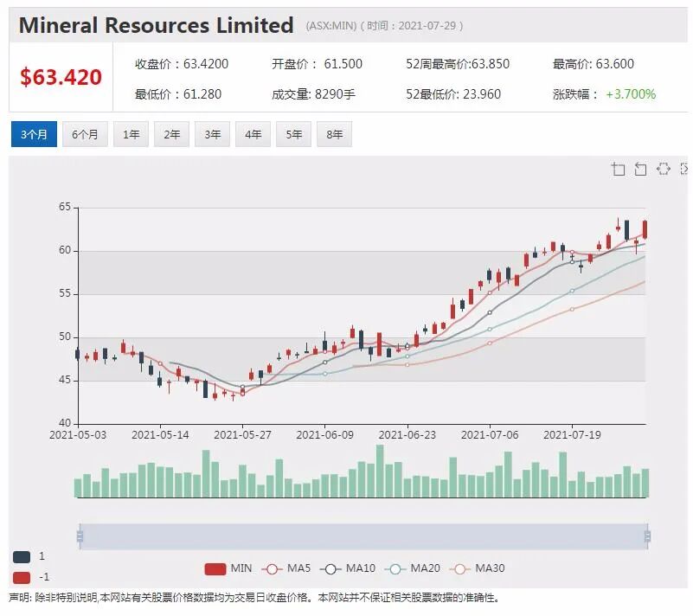
Task: Toggle the MIN candlestick series legend
Action: pyautogui.click(x=228, y=568)
